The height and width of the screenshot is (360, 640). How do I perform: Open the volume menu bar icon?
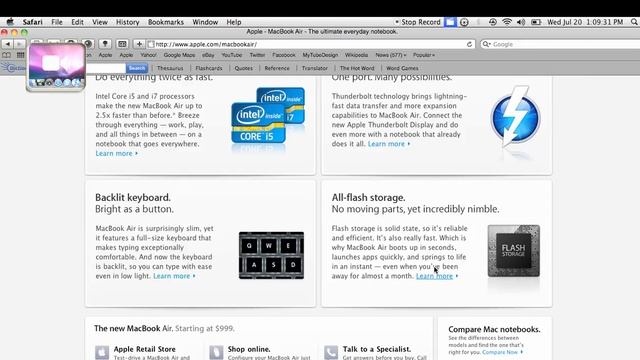pos(521,22)
